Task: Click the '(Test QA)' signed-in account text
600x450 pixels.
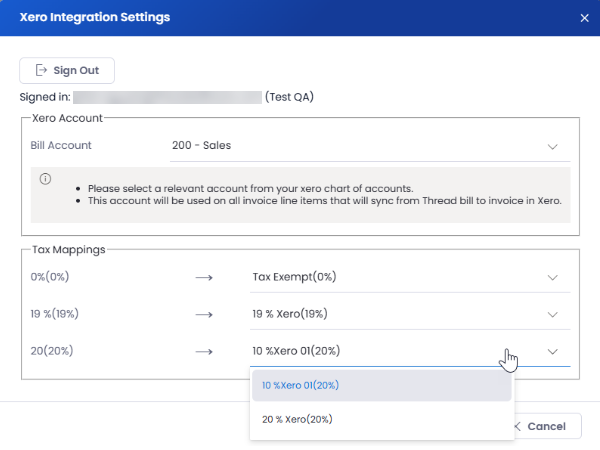Action: coord(291,97)
